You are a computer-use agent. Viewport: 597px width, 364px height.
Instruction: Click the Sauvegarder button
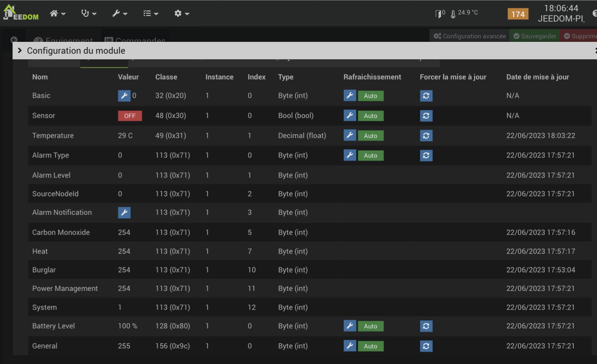[535, 36]
